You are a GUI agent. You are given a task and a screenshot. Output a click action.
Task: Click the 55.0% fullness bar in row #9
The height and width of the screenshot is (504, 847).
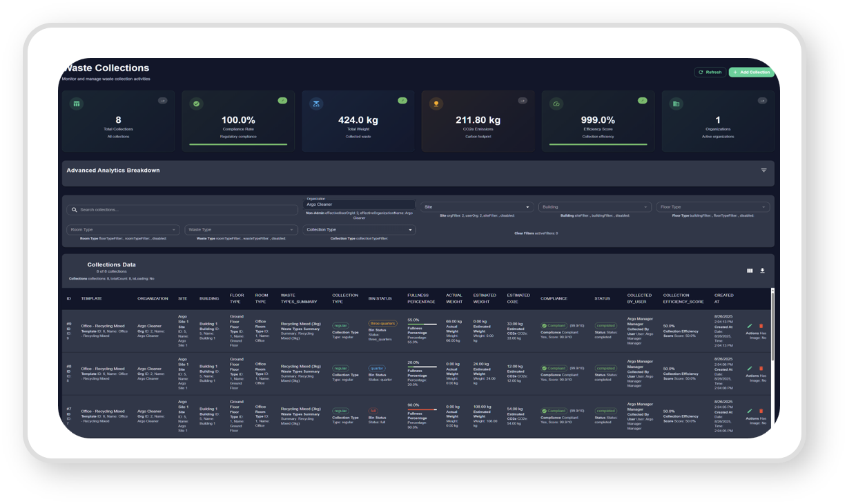422,324
